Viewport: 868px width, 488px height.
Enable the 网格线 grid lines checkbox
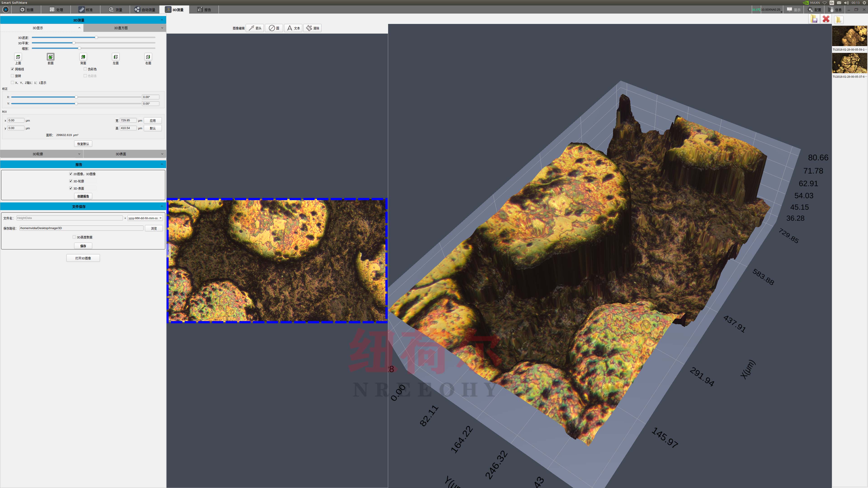(12, 69)
